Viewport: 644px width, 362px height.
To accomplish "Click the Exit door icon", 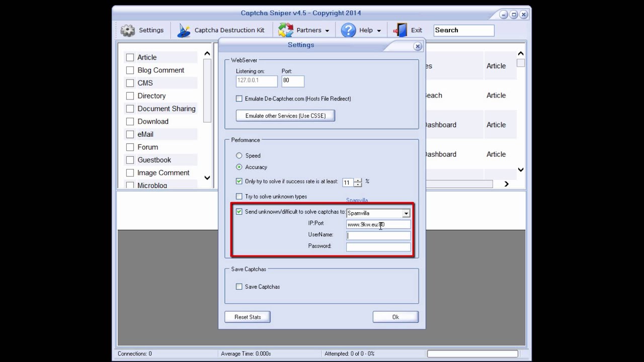I will (400, 30).
